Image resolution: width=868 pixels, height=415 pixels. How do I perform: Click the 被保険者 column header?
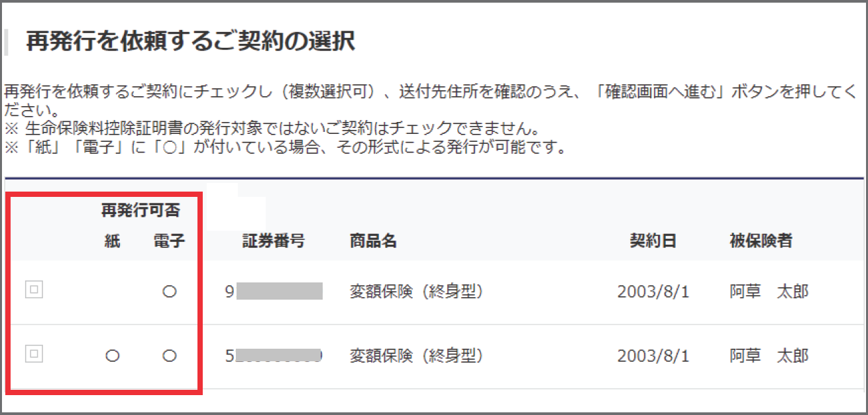(761, 241)
